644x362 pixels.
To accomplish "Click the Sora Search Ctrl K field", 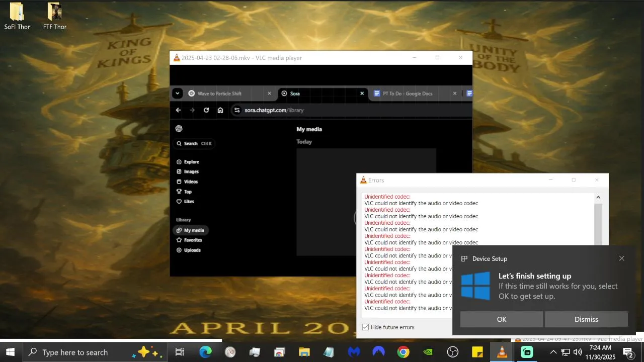I will pyautogui.click(x=194, y=144).
